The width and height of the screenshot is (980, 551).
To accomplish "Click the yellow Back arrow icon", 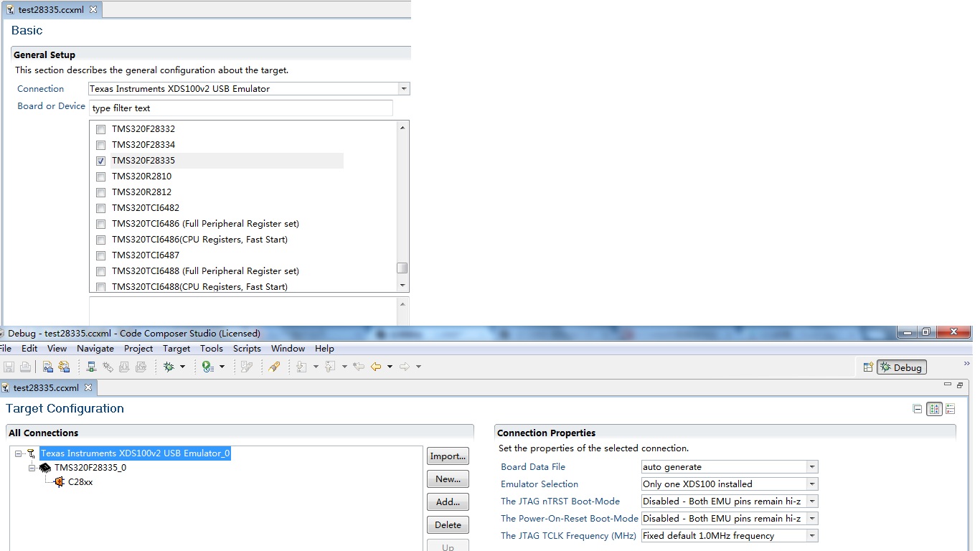I will (x=376, y=367).
